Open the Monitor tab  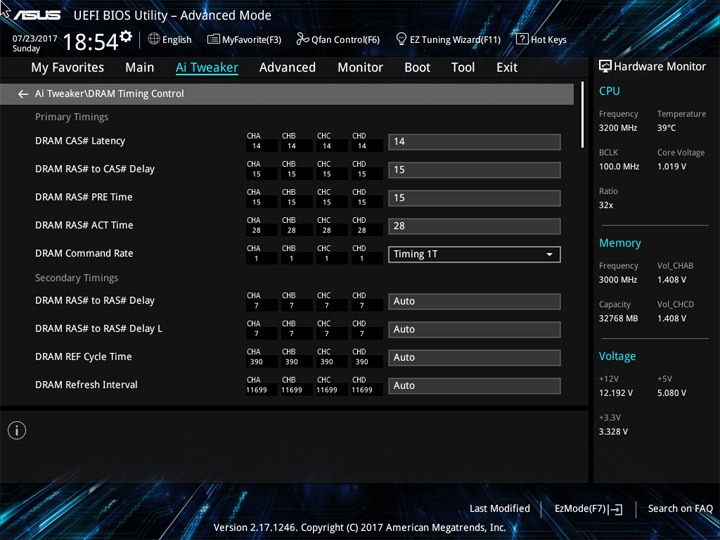pos(360,68)
